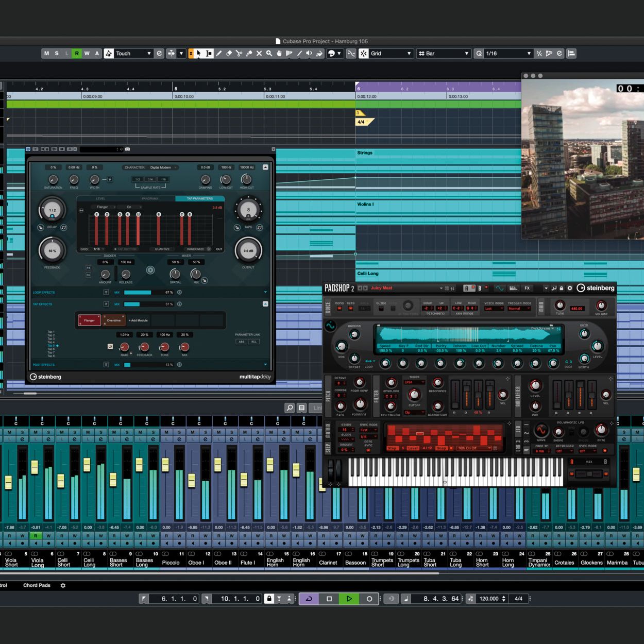Toggle MultiTap Delay plugin bypass power button
The image size is (644, 644).
coord(28,149)
